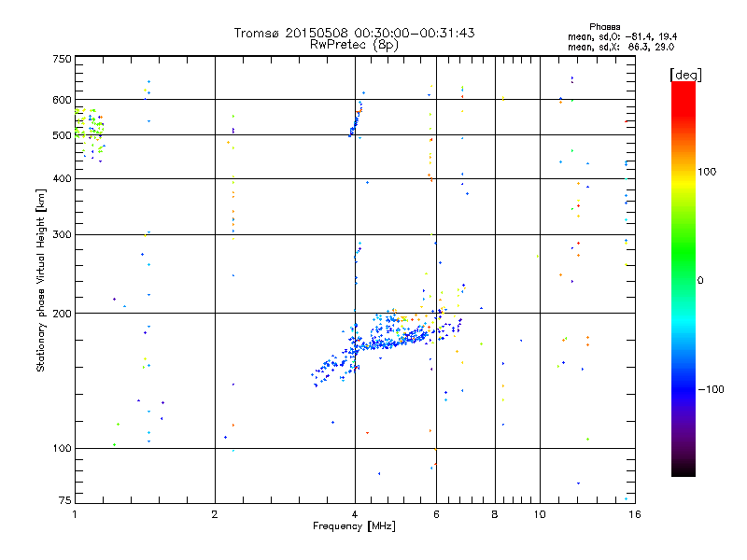Click the colorbar tick label '0'
The image size is (747, 560).
[x=700, y=281]
